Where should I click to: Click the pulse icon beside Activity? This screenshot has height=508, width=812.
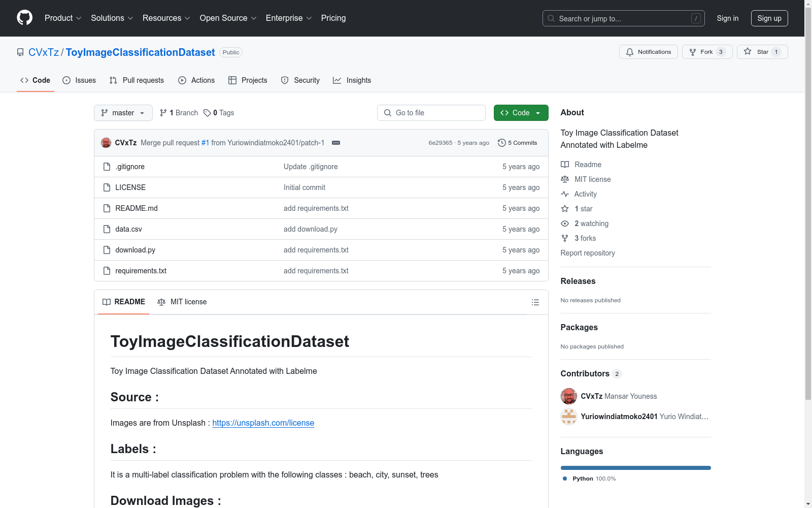coord(565,194)
